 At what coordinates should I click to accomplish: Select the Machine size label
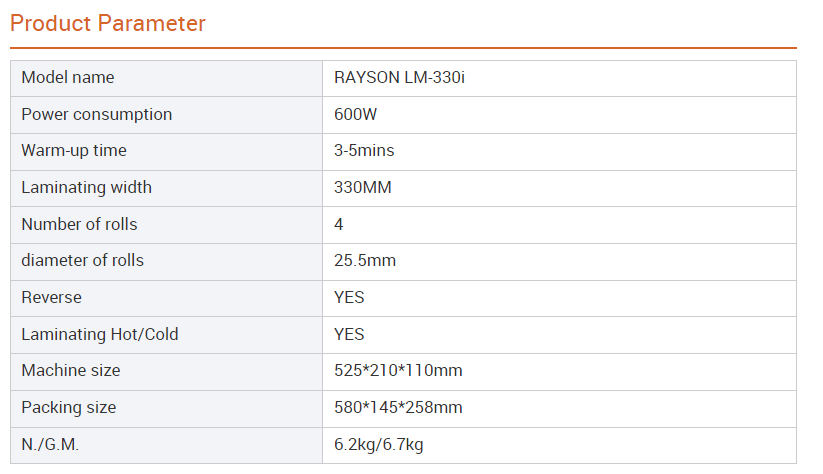(71, 370)
